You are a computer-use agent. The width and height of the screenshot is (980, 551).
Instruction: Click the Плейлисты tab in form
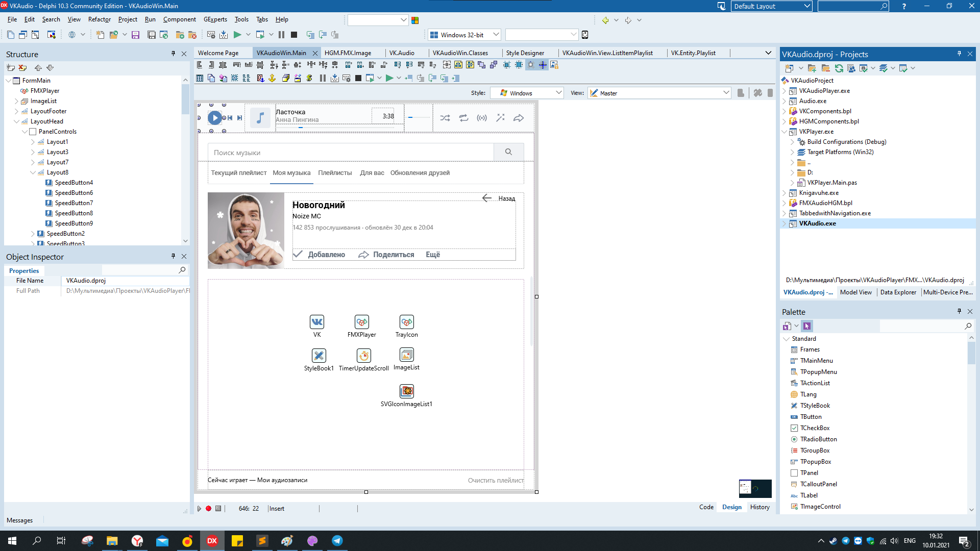coord(335,173)
